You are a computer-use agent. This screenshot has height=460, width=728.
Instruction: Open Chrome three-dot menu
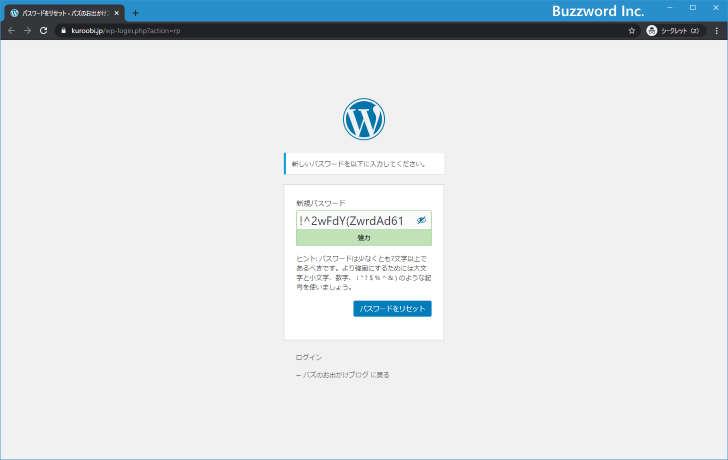click(716, 31)
